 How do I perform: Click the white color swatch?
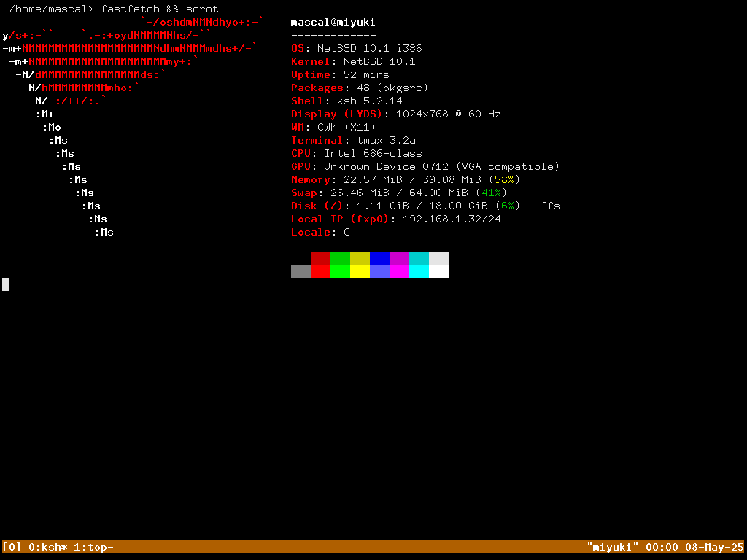[x=438, y=271]
